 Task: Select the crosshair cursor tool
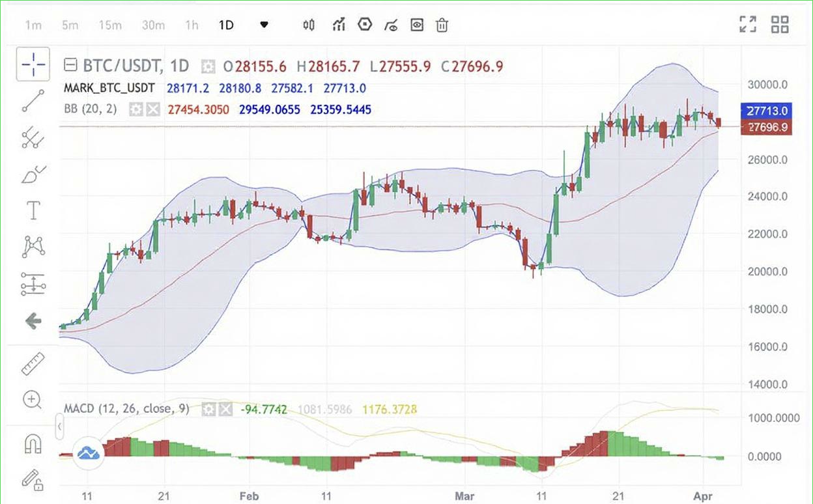point(33,64)
